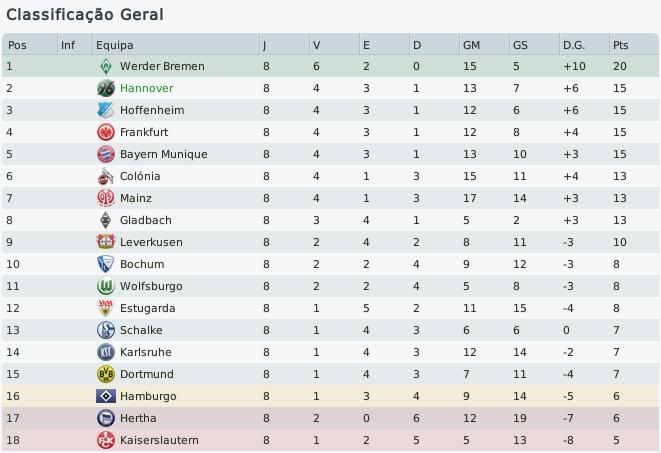Click the Hamburgo club crest icon

105,396
